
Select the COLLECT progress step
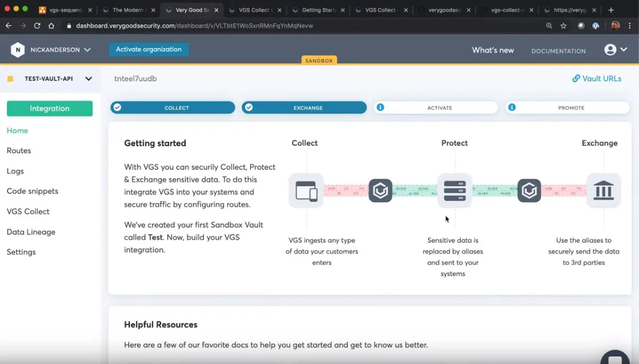(173, 107)
